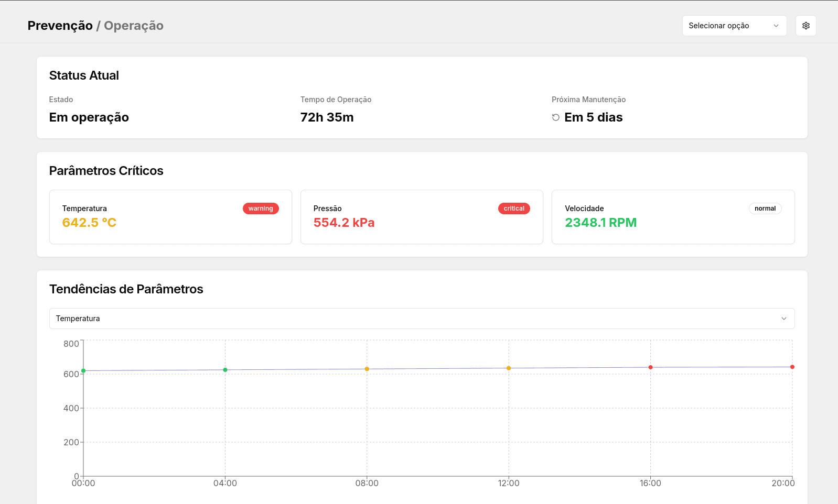This screenshot has height=504, width=838.
Task: Click the red data point at 16:00
Action: [651, 367]
